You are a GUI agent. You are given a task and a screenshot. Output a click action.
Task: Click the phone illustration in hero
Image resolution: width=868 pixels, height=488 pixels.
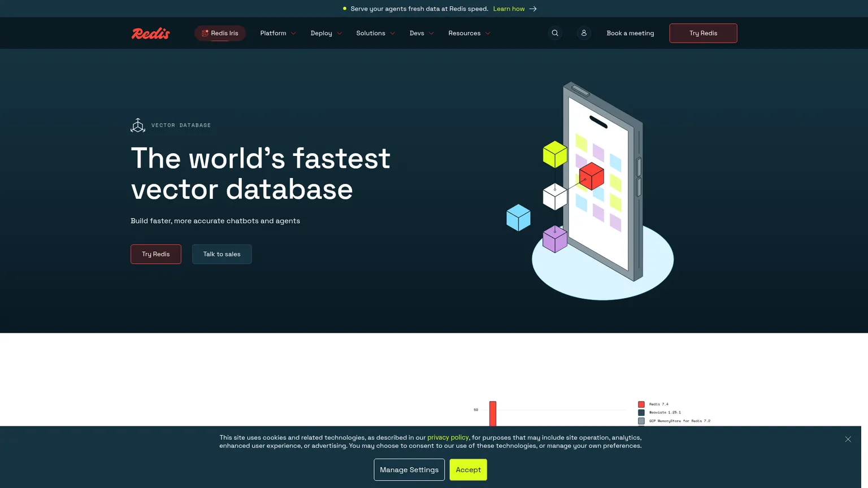click(602, 182)
